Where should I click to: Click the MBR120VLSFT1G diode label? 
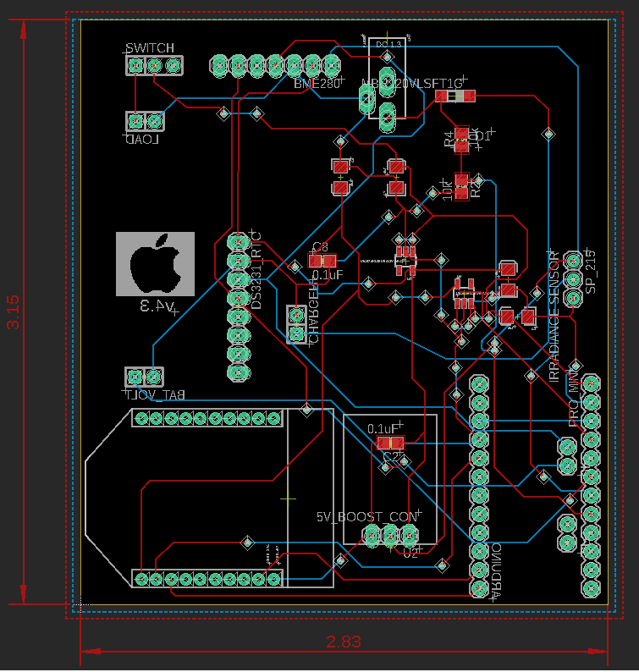point(412,84)
